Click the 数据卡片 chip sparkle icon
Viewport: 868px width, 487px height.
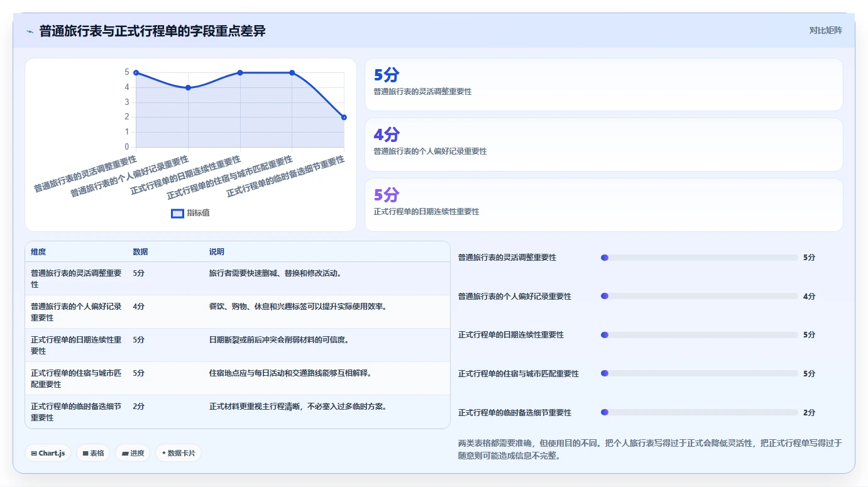[164, 453]
